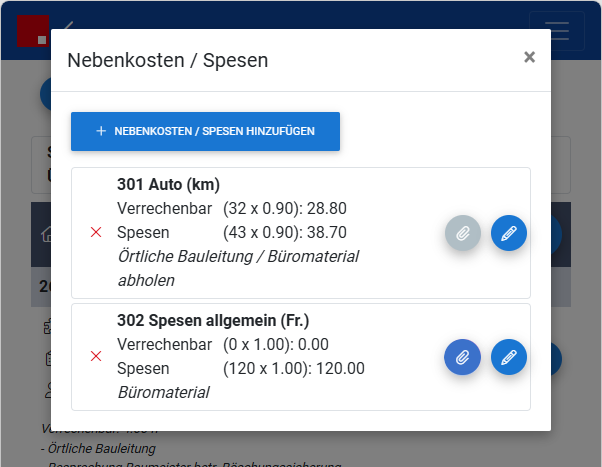Delete the 302 Spesen allgemein entry
Image resolution: width=602 pixels, height=467 pixels.
96,356
